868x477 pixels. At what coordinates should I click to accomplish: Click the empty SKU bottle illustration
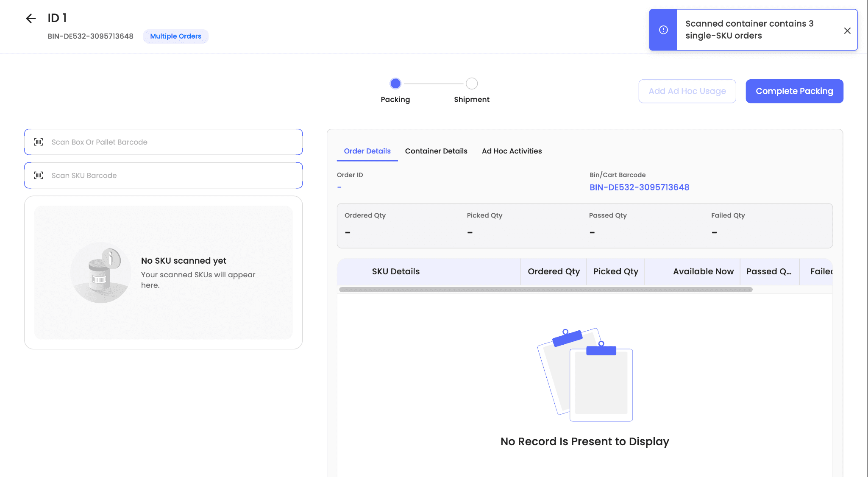click(101, 273)
